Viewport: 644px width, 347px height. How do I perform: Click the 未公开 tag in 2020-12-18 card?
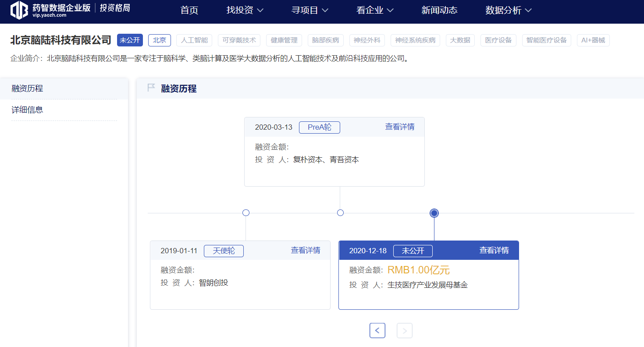coord(413,251)
